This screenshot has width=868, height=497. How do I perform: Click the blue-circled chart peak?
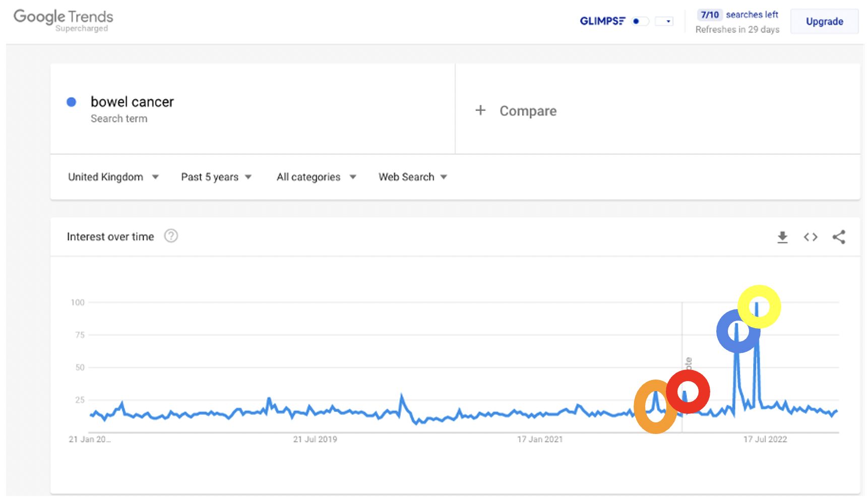[x=737, y=327]
